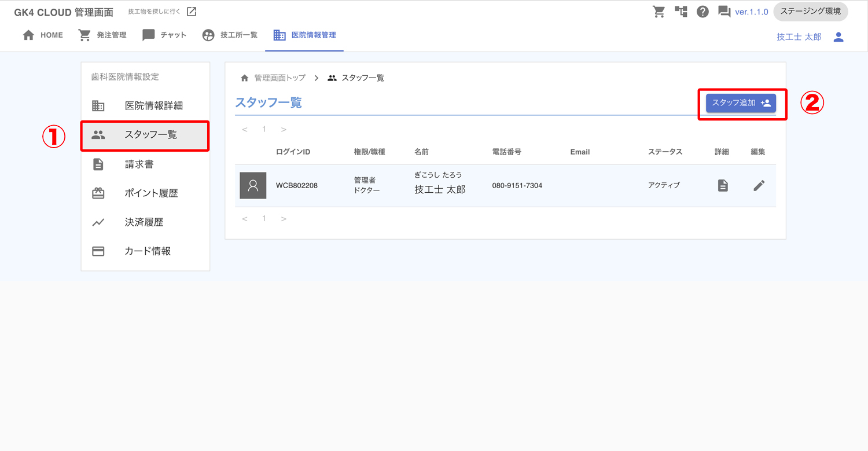Open 請求書 from the sidebar
The height and width of the screenshot is (451, 868).
click(x=139, y=164)
